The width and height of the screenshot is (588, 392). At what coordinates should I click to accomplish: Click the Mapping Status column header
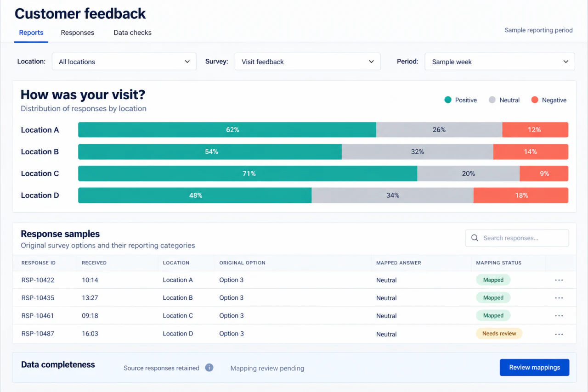[x=499, y=263]
